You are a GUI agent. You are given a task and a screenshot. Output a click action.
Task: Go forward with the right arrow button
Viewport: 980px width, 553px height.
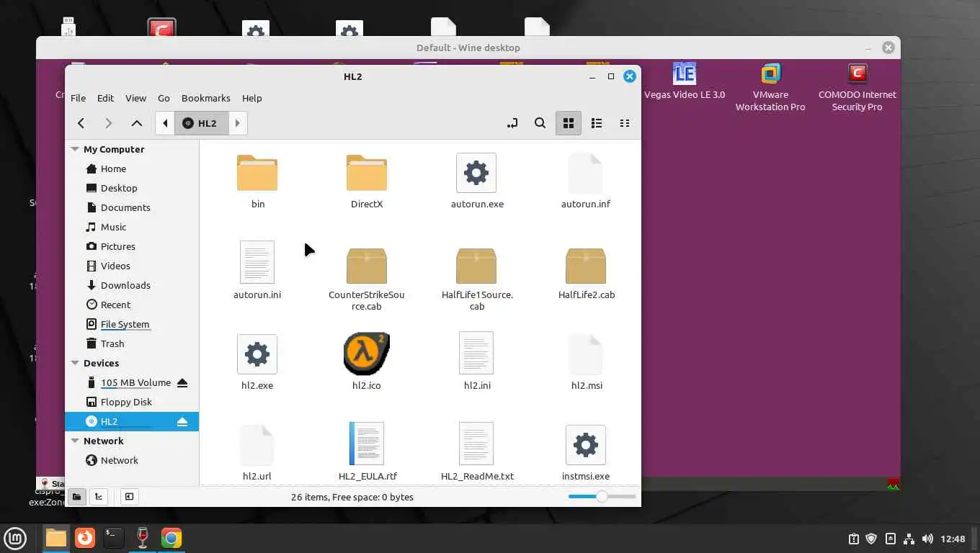[x=109, y=123]
